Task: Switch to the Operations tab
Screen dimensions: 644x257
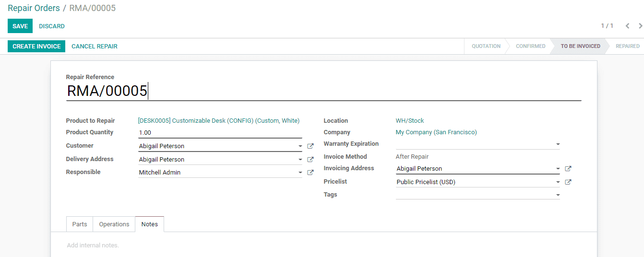Action: click(114, 224)
